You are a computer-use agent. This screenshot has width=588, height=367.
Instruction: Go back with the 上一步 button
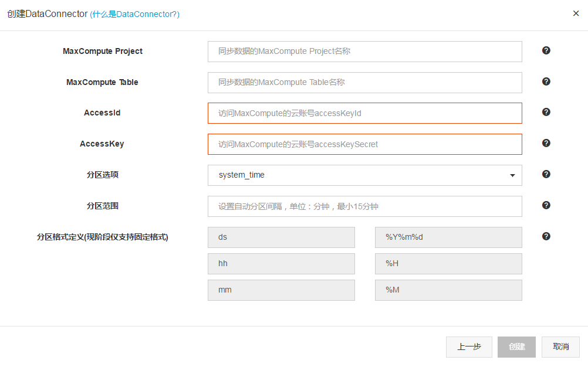(x=469, y=347)
